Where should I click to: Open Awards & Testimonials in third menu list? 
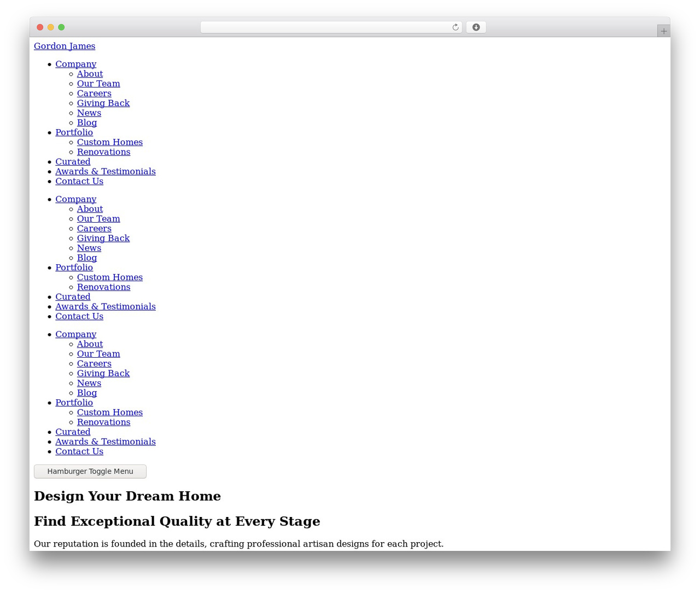point(106,442)
